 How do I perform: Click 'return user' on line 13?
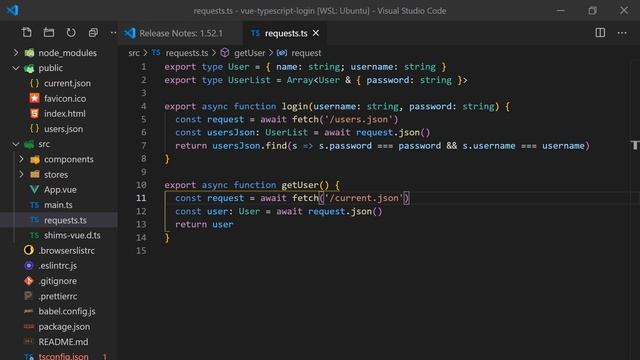pyautogui.click(x=204, y=224)
